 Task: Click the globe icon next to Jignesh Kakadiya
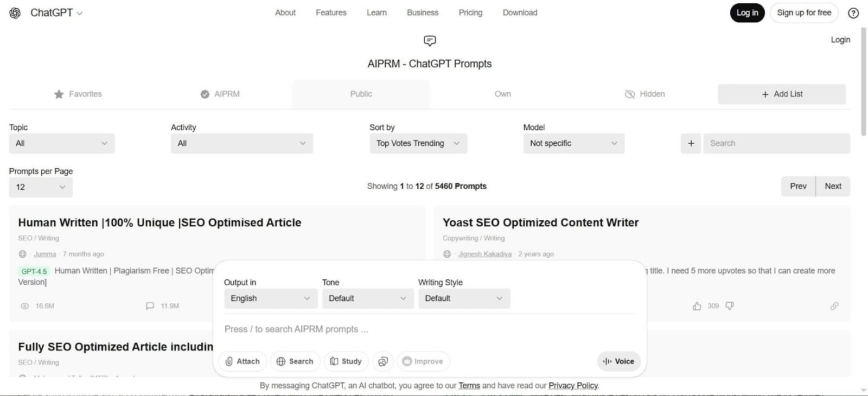(447, 254)
